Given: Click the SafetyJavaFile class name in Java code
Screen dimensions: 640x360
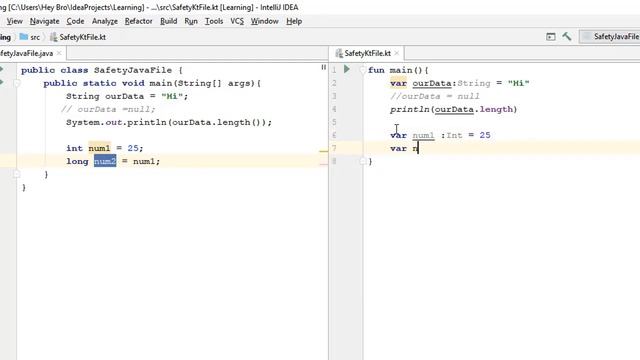Looking at the screenshot, I should click(x=133, y=70).
